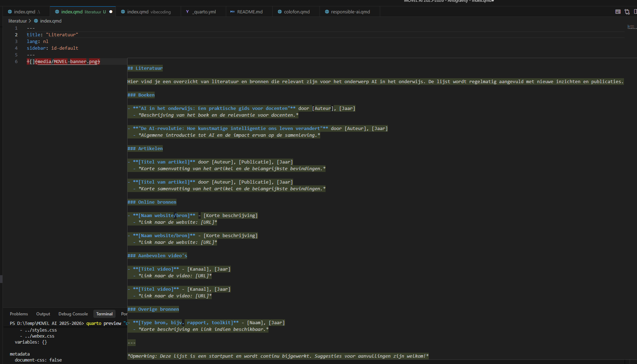Open the first index.qmd root tab
Screen dimensions: 637x364
[x=25, y=12]
